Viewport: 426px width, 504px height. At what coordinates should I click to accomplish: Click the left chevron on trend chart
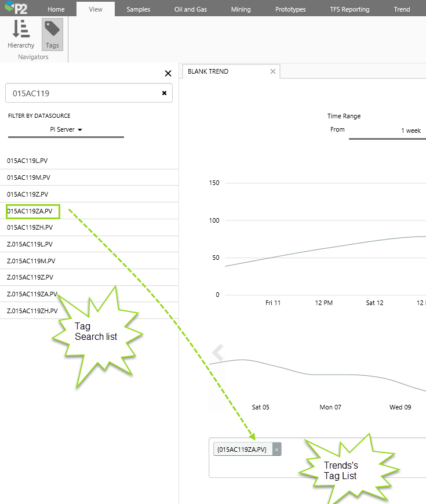[218, 353]
